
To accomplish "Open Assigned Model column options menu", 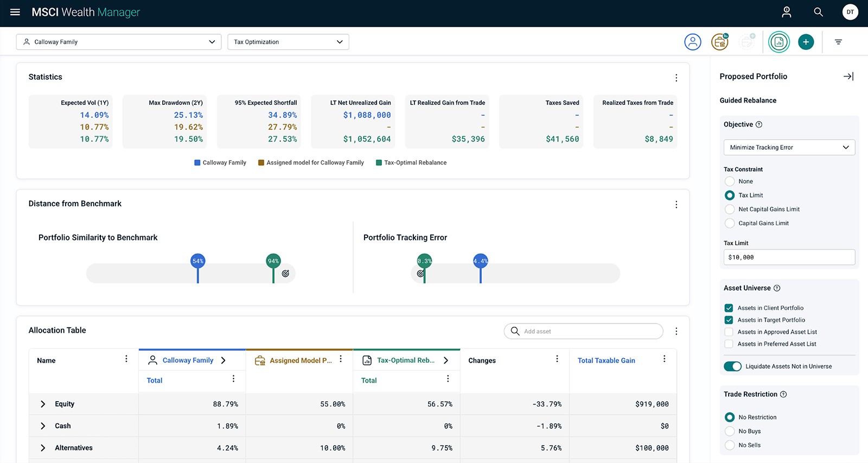I will (x=341, y=359).
